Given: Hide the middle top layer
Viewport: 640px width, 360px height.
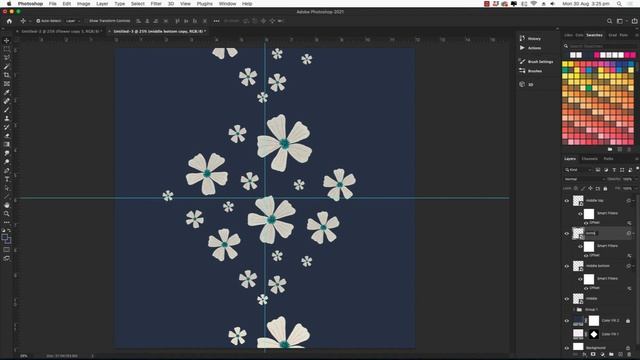Looking at the screenshot, I should coord(567,200).
